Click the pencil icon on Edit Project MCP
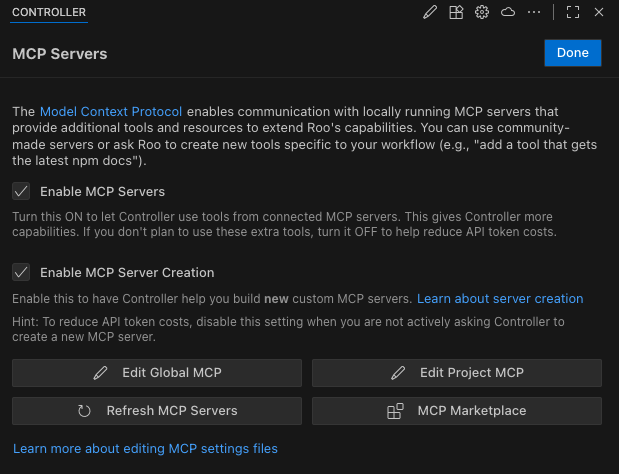Viewport: 619px width, 474px height. [399, 373]
